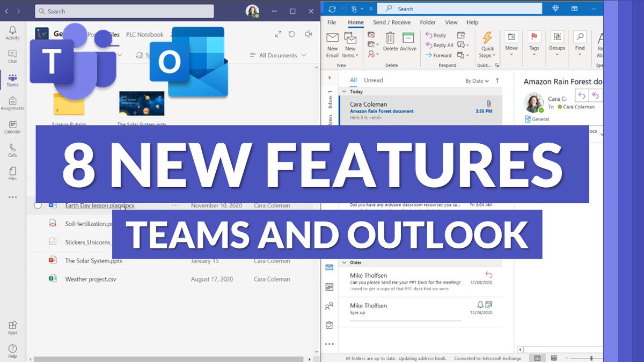Open the Outlook Tasks navigation icon
644x362 pixels.
[x=330, y=325]
